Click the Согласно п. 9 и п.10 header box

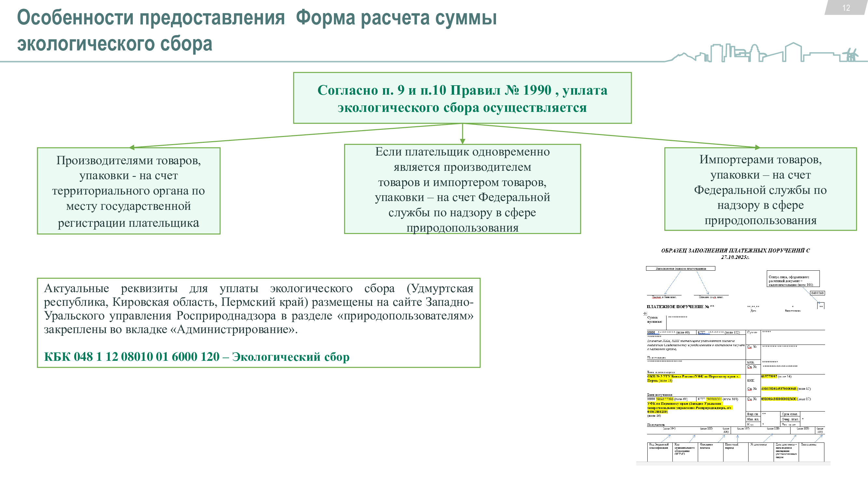click(462, 98)
